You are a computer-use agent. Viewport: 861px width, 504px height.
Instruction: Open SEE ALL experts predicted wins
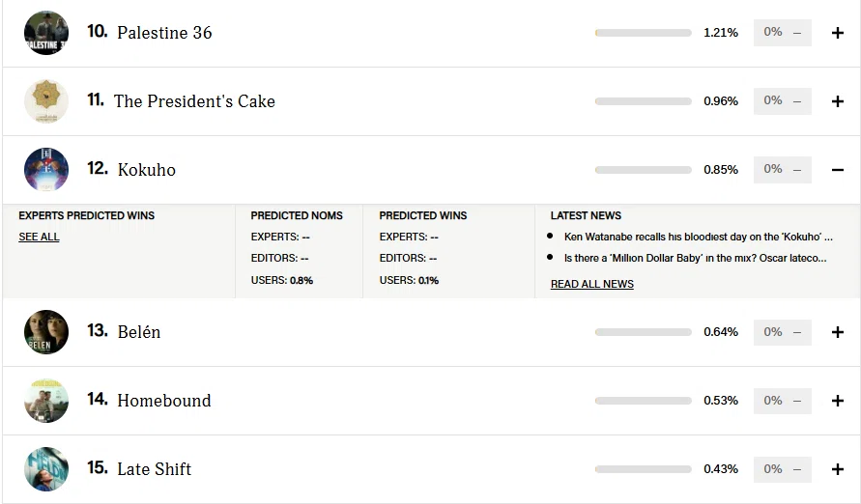(39, 237)
